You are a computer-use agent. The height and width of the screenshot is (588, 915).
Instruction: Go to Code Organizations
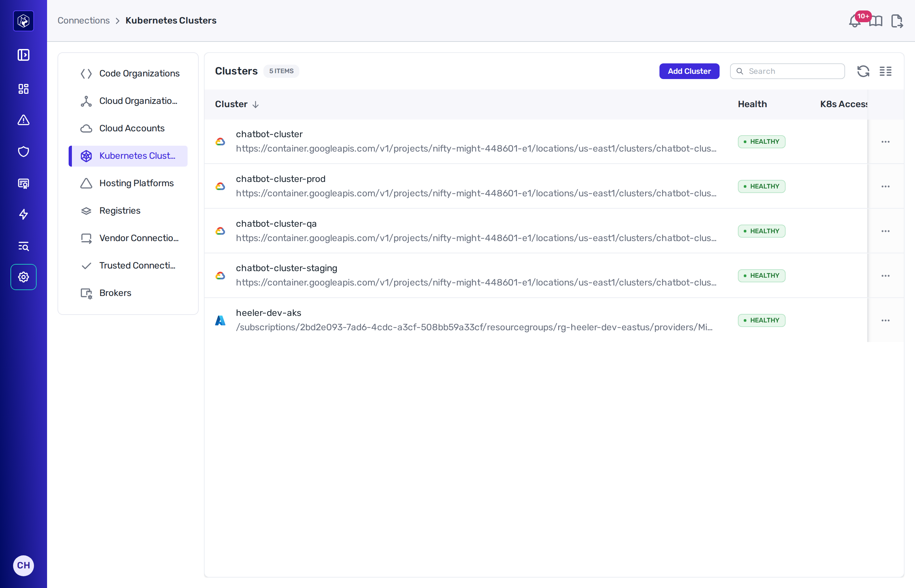[x=128, y=74]
